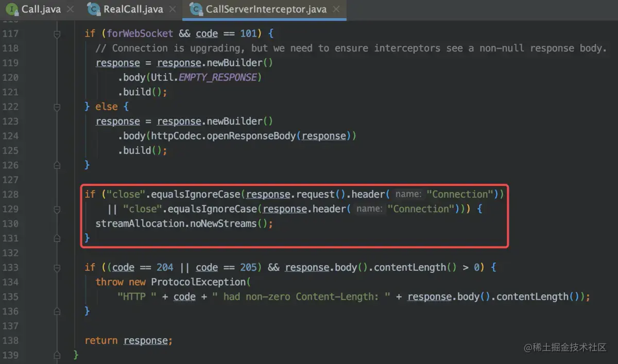Click line number 138 in the gutter
Screen dimensions: 618x364
point(10,340)
